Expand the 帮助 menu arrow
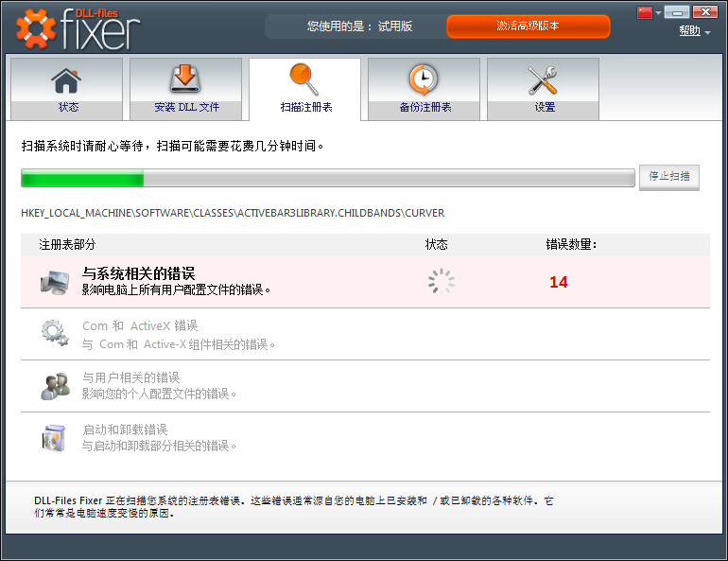The image size is (728, 561). click(x=707, y=32)
